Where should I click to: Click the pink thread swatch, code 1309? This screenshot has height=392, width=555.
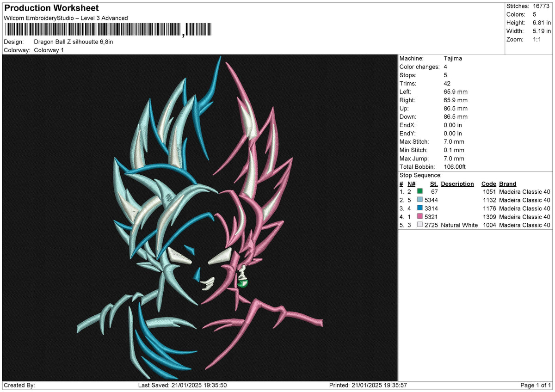tap(420, 216)
